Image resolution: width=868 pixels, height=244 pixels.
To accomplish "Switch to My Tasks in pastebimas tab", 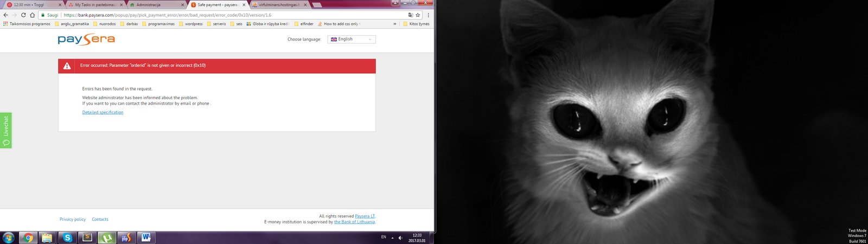I will (x=95, y=4).
